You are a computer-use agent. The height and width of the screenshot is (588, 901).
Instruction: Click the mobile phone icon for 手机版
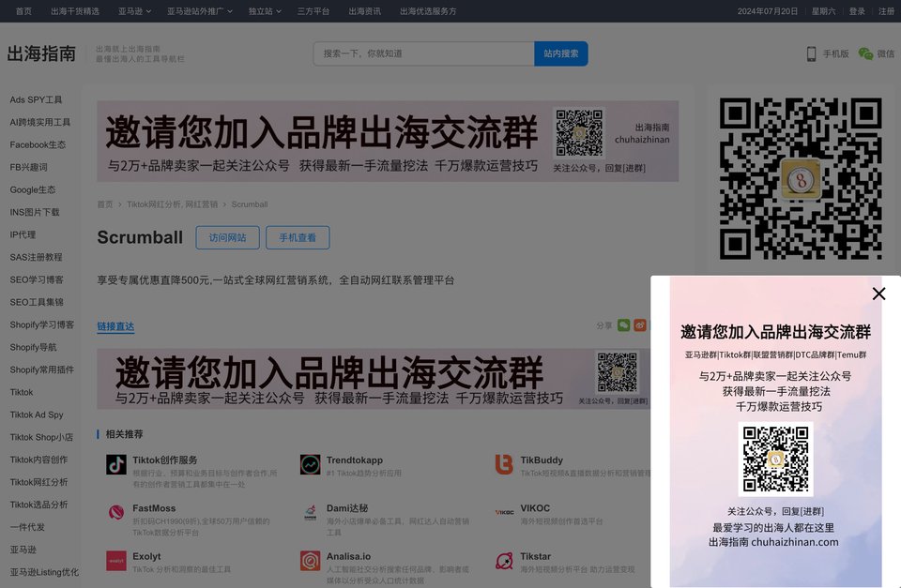pos(811,54)
